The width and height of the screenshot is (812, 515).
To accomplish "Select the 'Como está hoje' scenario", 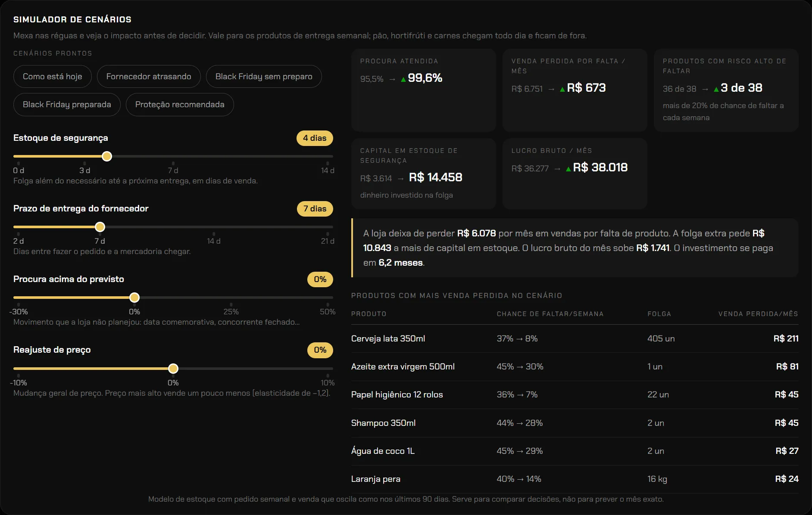I will tap(53, 77).
